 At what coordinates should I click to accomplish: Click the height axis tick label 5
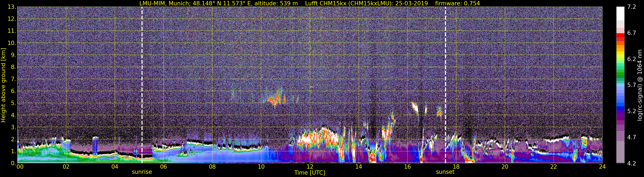pos(13,103)
